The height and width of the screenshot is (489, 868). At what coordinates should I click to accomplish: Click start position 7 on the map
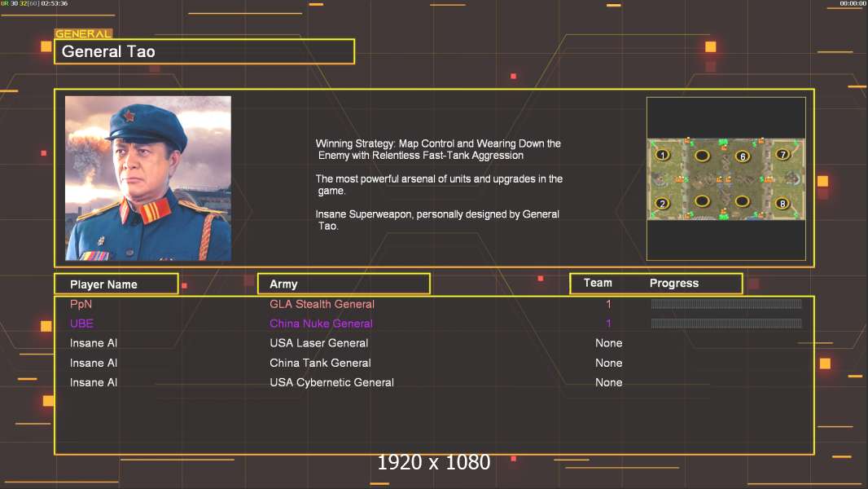click(783, 155)
